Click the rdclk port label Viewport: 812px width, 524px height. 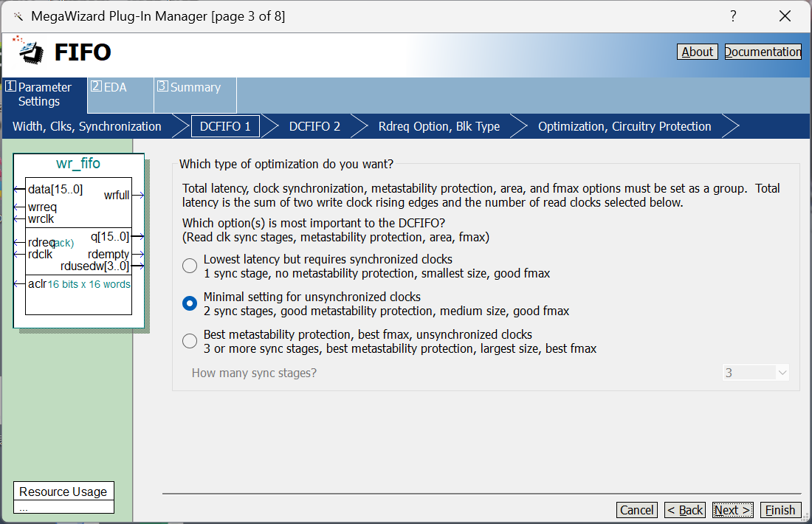(x=40, y=254)
